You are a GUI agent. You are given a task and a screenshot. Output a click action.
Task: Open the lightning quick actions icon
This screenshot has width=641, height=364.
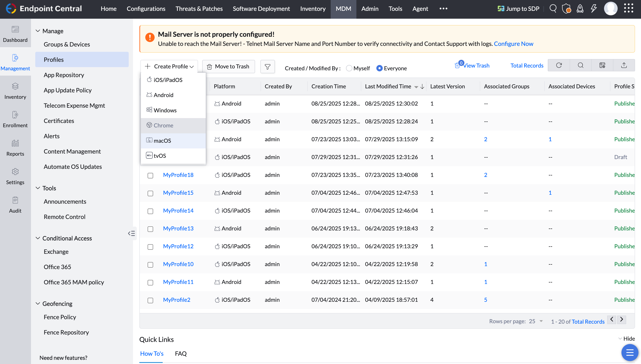click(594, 8)
